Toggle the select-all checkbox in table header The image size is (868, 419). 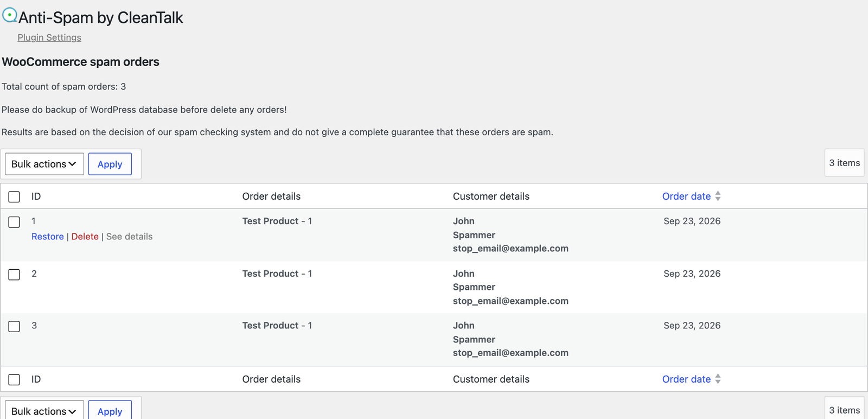pyautogui.click(x=14, y=196)
